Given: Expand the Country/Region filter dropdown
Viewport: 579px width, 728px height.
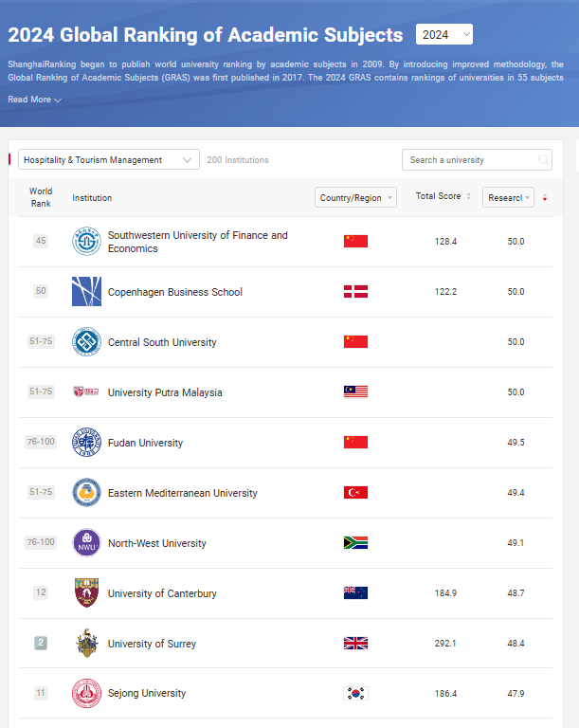Looking at the screenshot, I should point(355,197).
